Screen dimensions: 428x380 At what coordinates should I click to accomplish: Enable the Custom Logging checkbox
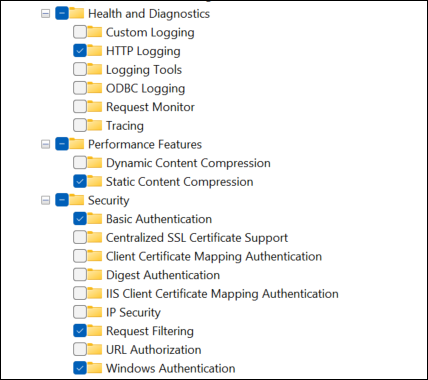pyautogui.click(x=80, y=32)
